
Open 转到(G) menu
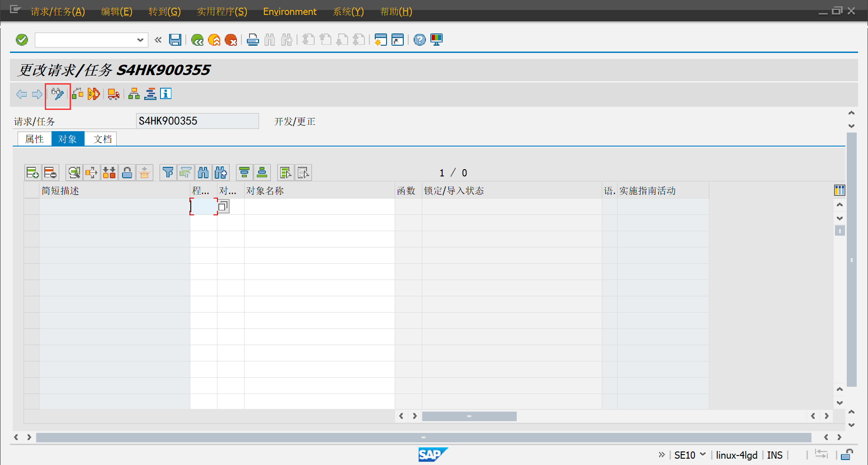coord(165,11)
